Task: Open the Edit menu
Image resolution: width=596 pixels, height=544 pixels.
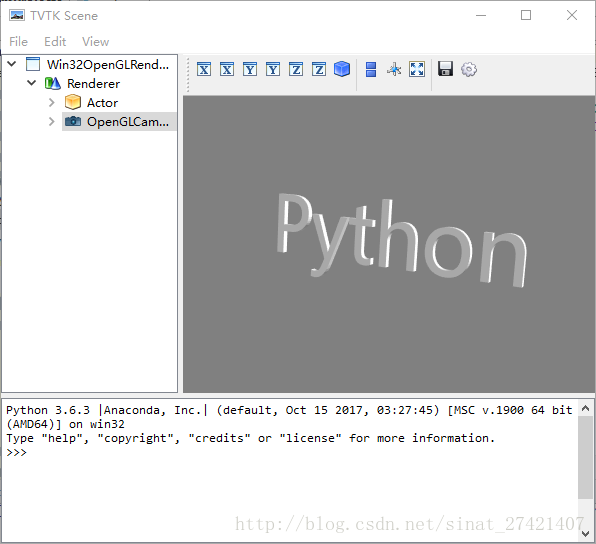Action: point(55,41)
